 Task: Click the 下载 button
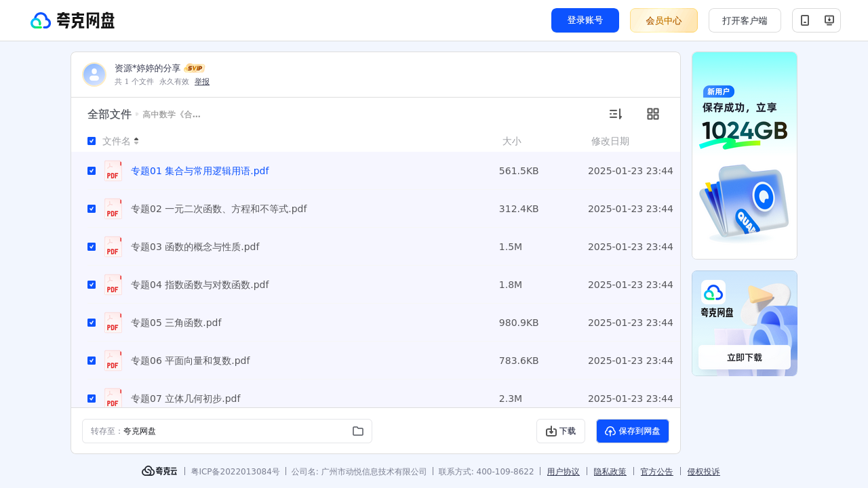(561, 431)
